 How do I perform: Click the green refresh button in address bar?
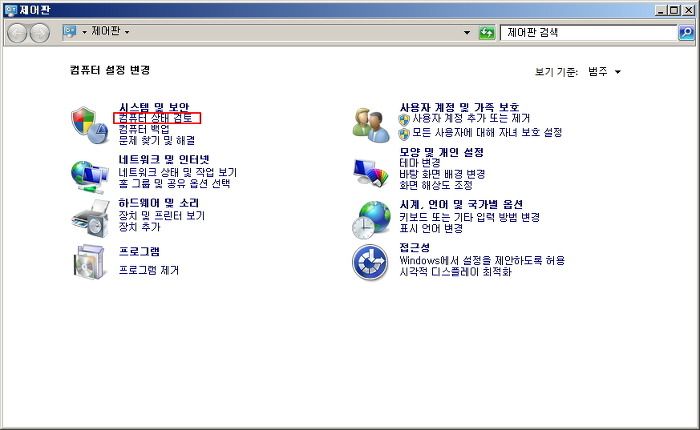tap(487, 33)
